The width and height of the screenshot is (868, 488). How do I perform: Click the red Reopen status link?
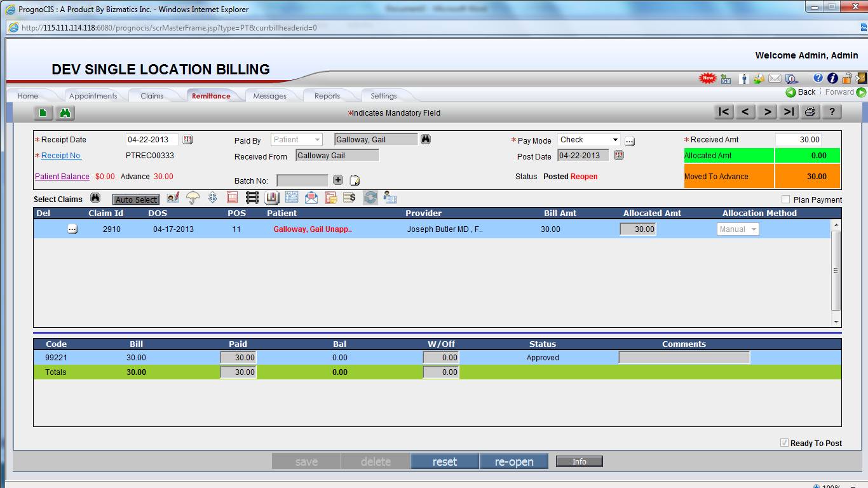pos(584,177)
